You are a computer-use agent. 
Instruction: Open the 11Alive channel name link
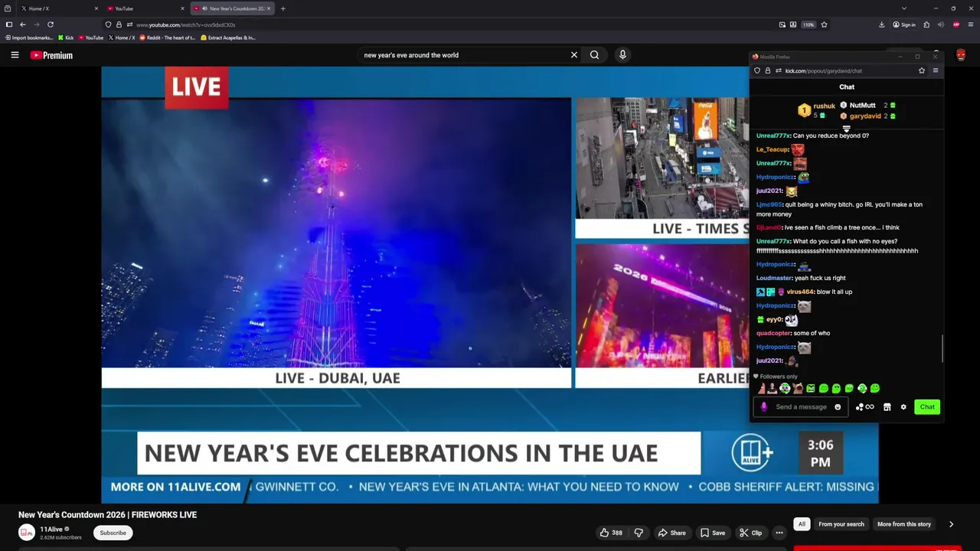(x=51, y=530)
